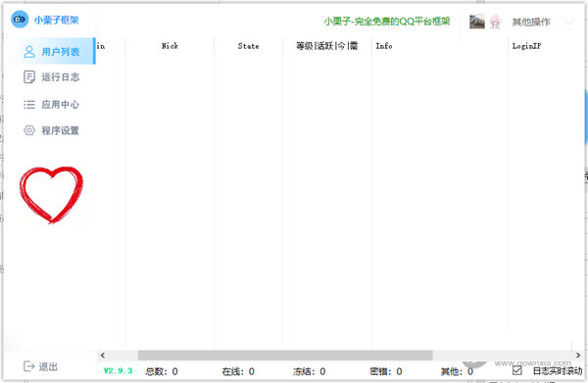Click the horizontal scrollbar left arrow

click(103, 356)
